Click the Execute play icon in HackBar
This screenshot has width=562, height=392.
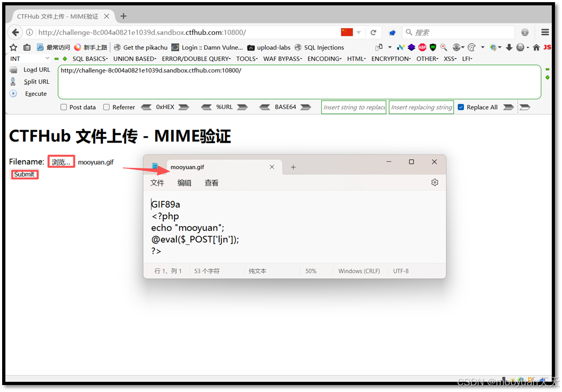[x=13, y=94]
